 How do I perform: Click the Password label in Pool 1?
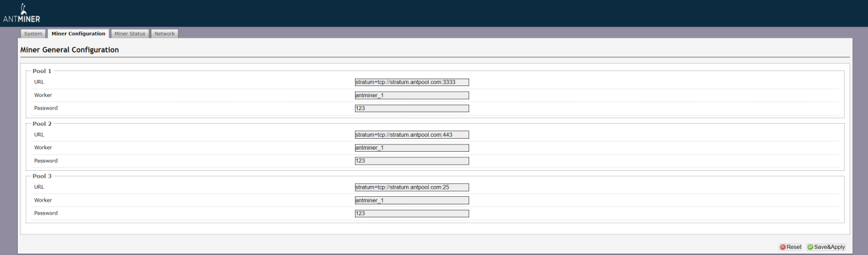point(46,108)
